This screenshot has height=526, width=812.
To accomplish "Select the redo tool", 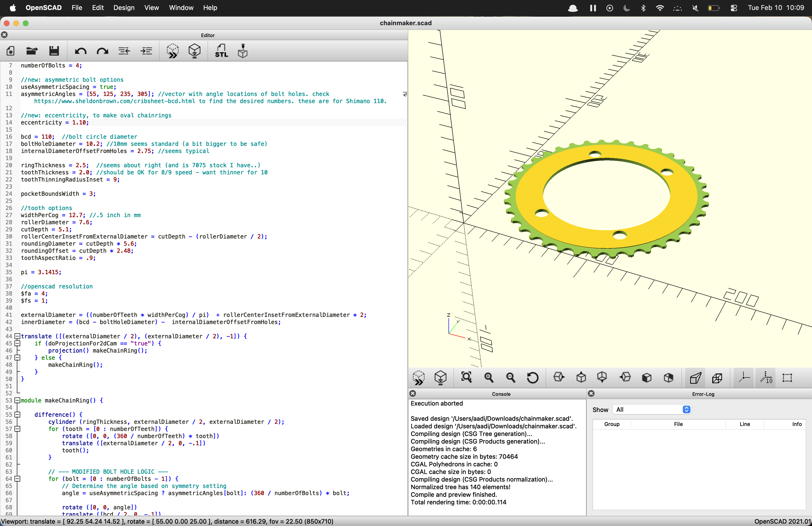I will coord(102,51).
